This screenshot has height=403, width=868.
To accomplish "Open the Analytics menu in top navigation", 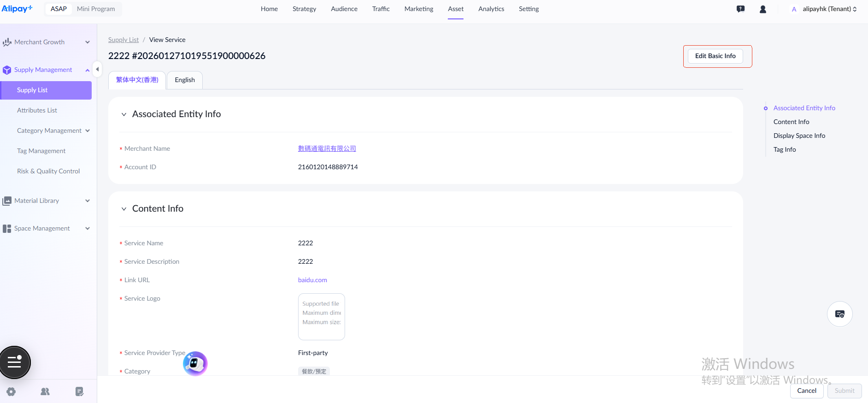I will [x=491, y=9].
